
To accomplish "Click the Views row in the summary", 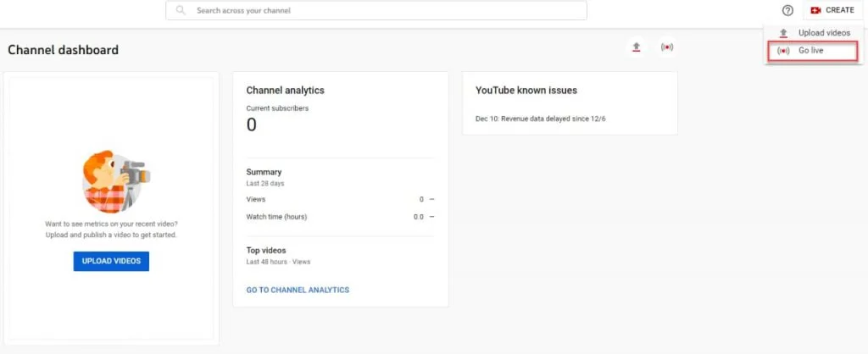I will click(x=341, y=199).
